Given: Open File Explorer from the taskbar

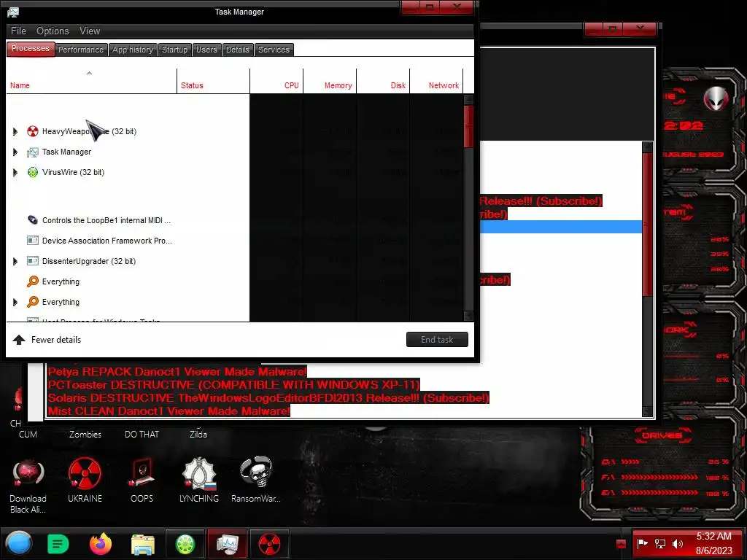Looking at the screenshot, I should click(x=143, y=544).
